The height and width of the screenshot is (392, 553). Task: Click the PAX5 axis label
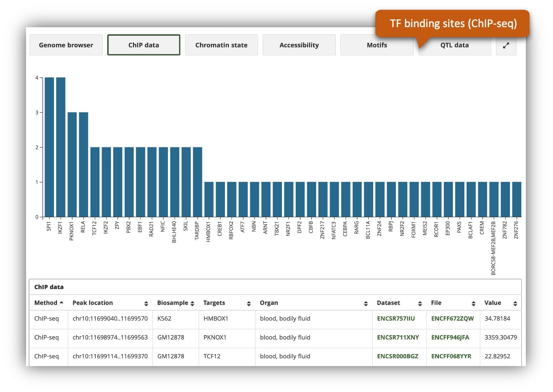[459, 227]
